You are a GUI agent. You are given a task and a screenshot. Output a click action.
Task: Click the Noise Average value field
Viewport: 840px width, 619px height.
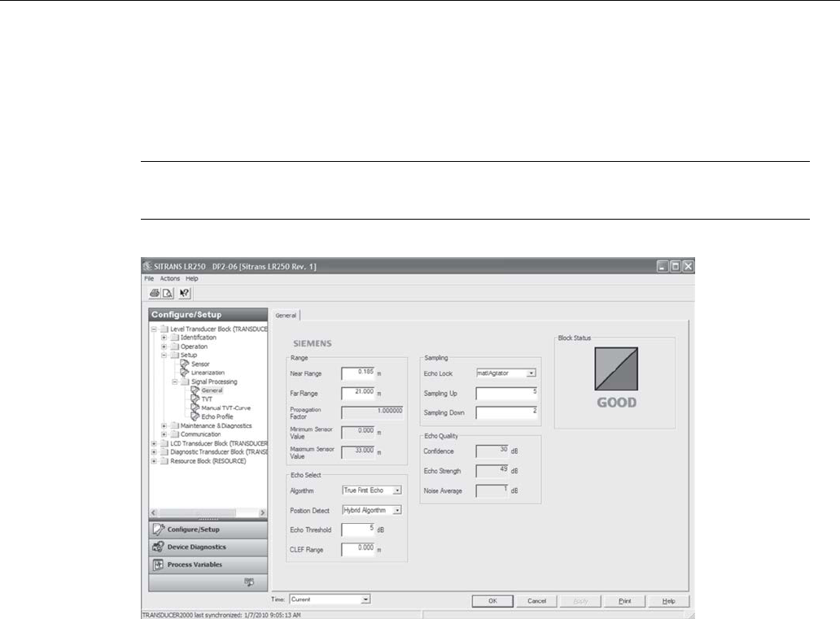click(x=492, y=490)
